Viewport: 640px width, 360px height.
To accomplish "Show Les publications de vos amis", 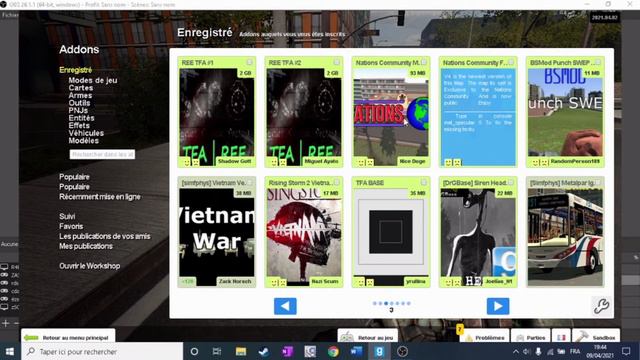I will [104, 236].
